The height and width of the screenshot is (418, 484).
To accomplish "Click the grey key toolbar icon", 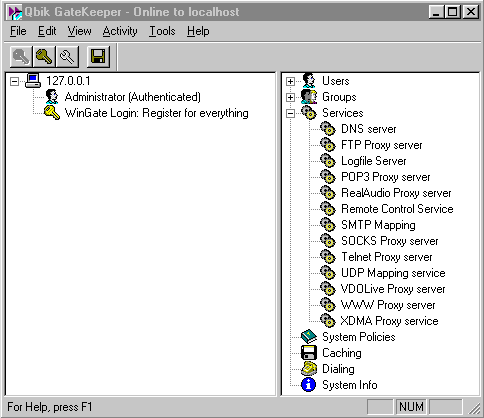I will coord(21,57).
